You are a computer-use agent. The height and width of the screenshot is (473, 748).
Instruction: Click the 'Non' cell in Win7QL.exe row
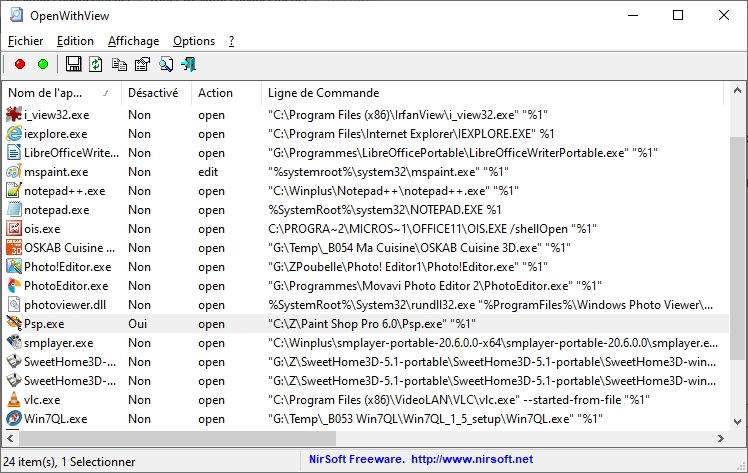[x=139, y=419]
